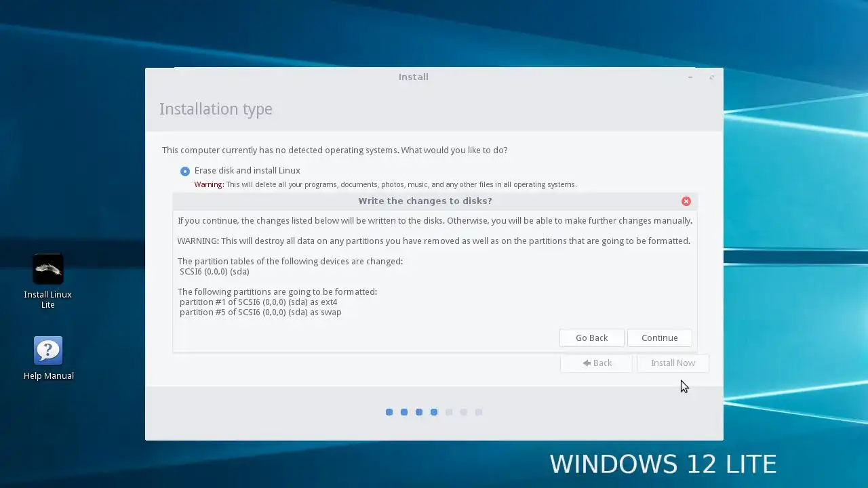Image resolution: width=868 pixels, height=488 pixels.
Task: Click the 'Help Manual' desktop label
Action: 49,376
